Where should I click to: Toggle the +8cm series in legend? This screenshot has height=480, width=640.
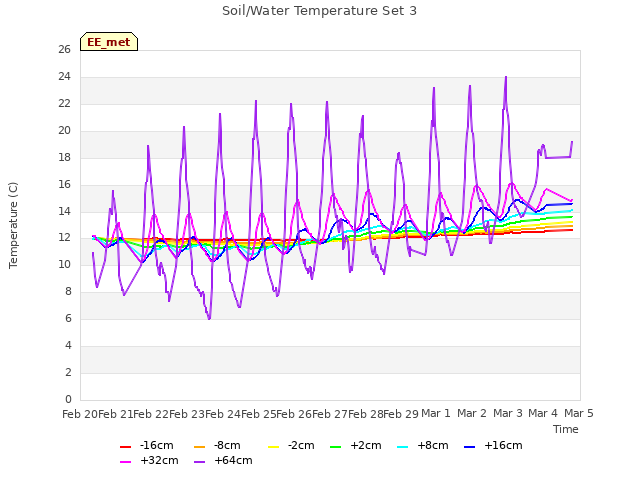tap(422, 445)
